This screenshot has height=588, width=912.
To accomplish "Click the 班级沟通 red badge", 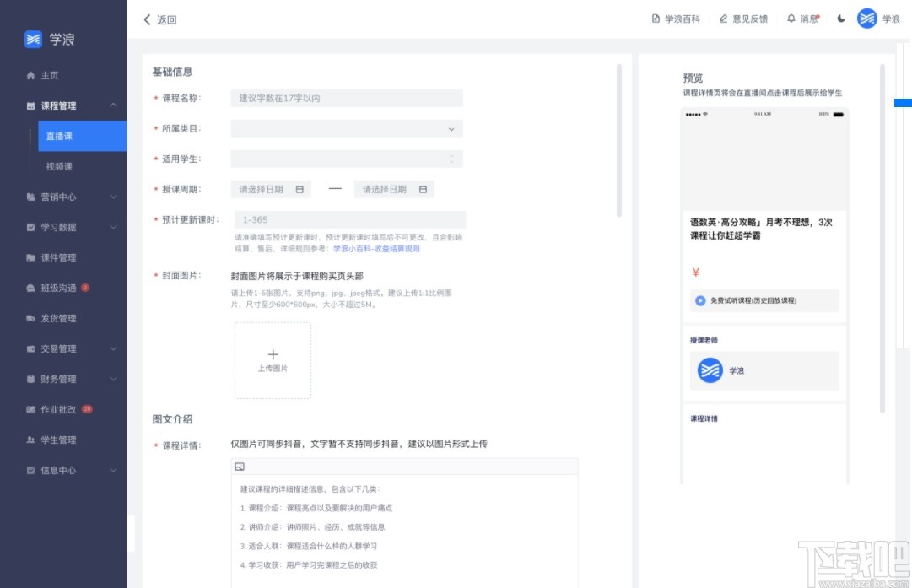I will tap(85, 288).
